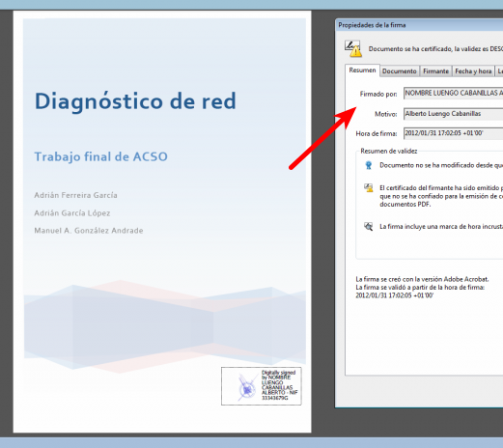Open the Fecha y hora tab
Viewport: 503px width, 448px height.
[x=473, y=71]
